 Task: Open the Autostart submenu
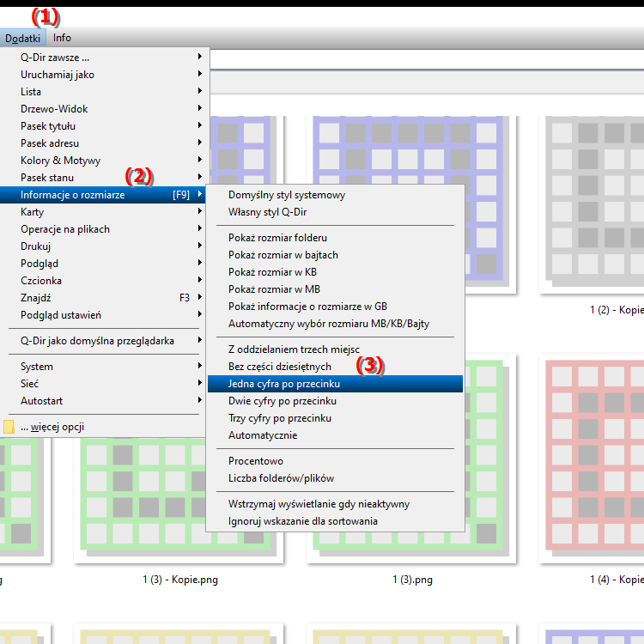click(x=104, y=401)
